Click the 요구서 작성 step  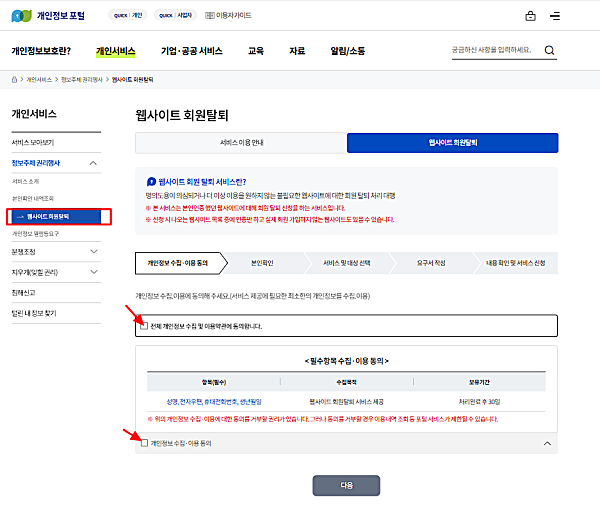tap(431, 263)
